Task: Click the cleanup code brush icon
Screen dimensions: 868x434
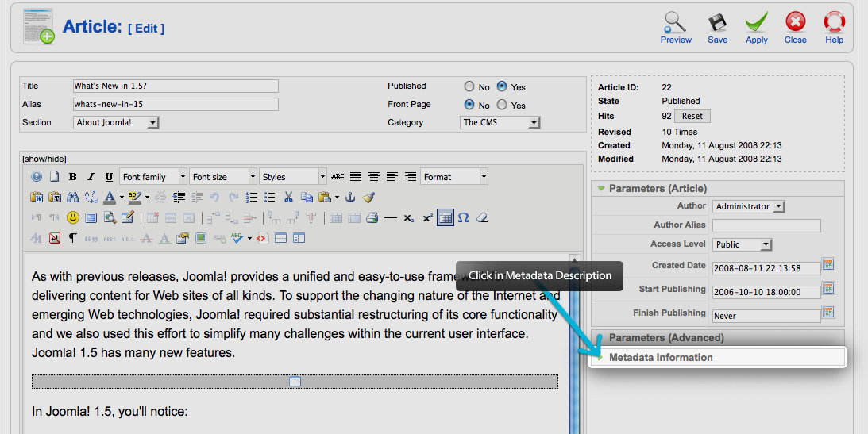Action: click(368, 197)
